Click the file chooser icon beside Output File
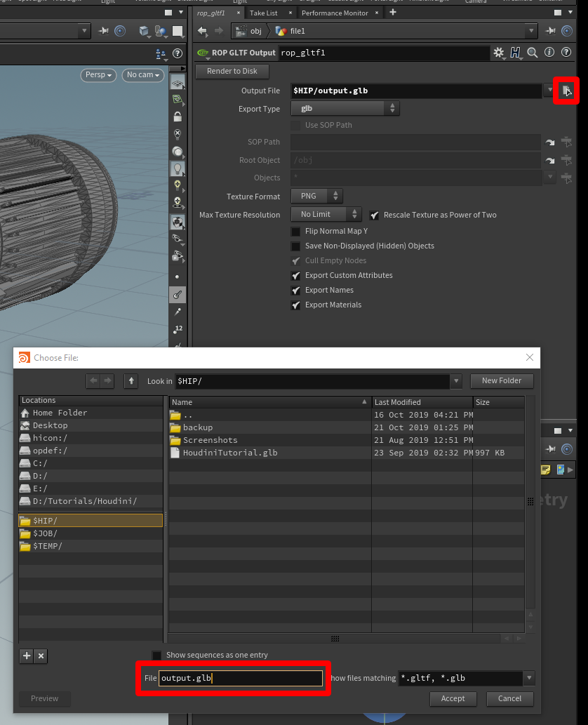This screenshot has width=588, height=725. 566,90
